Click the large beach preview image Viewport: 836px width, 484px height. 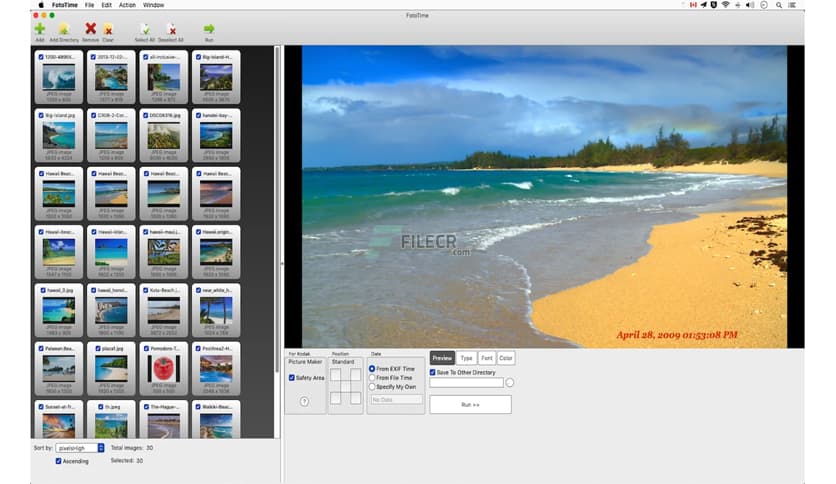[x=544, y=197]
